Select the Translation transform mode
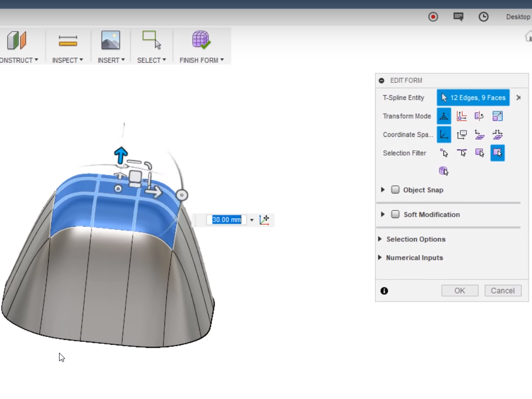The image size is (532, 399). [x=462, y=116]
